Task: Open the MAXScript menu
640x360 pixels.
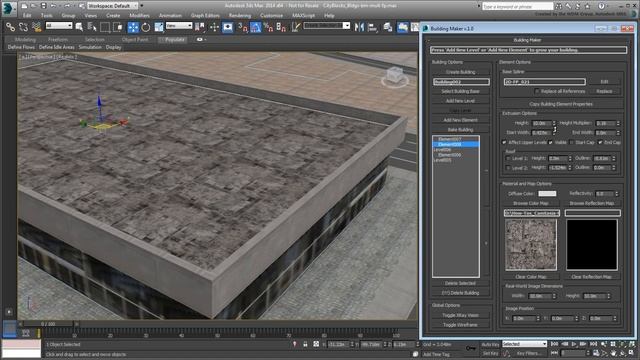Action: (x=303, y=16)
